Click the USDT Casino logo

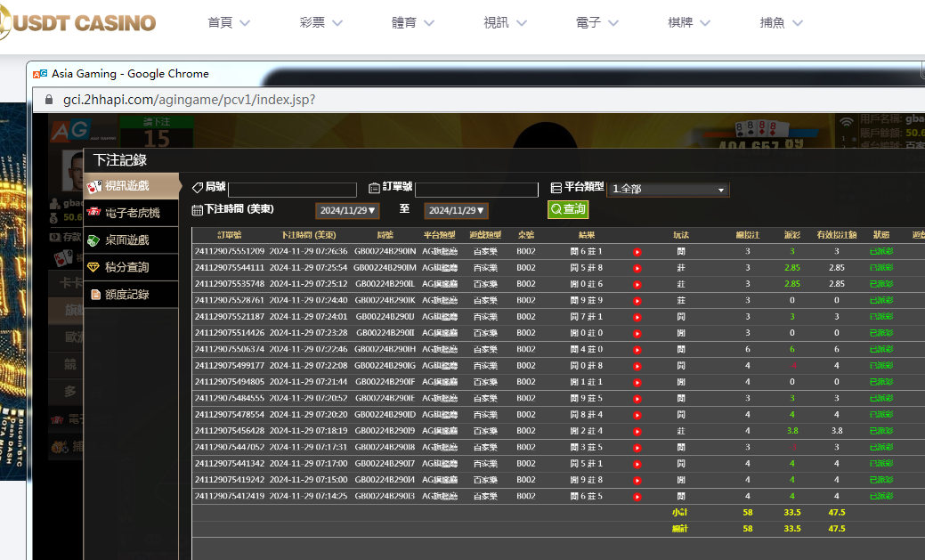(78, 23)
